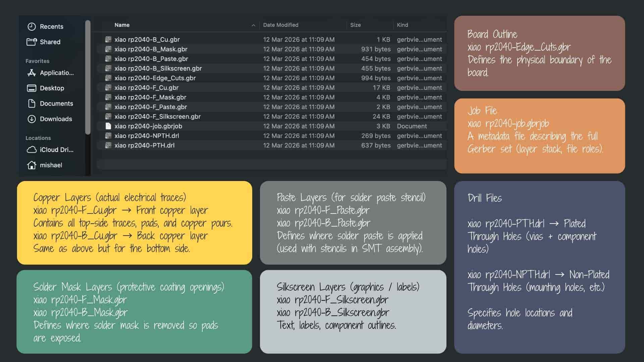Click the gerber icon of F_Cu.gbr file

pos(108,87)
